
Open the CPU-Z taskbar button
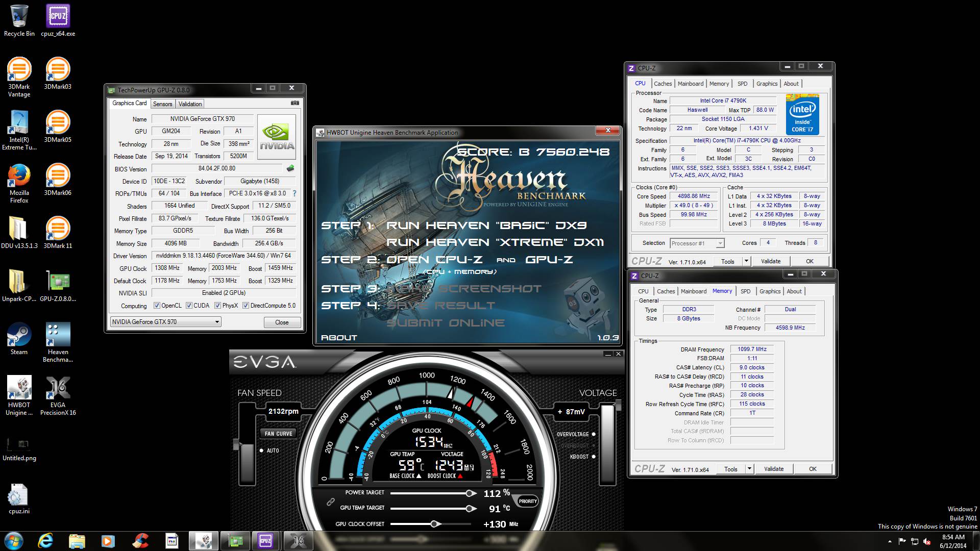[x=265, y=541]
